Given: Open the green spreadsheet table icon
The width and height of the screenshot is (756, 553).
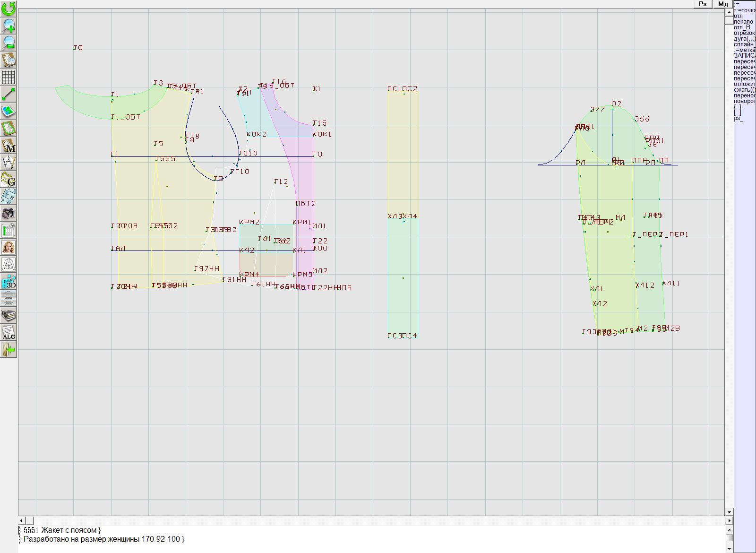Looking at the screenshot, I should (9, 230).
